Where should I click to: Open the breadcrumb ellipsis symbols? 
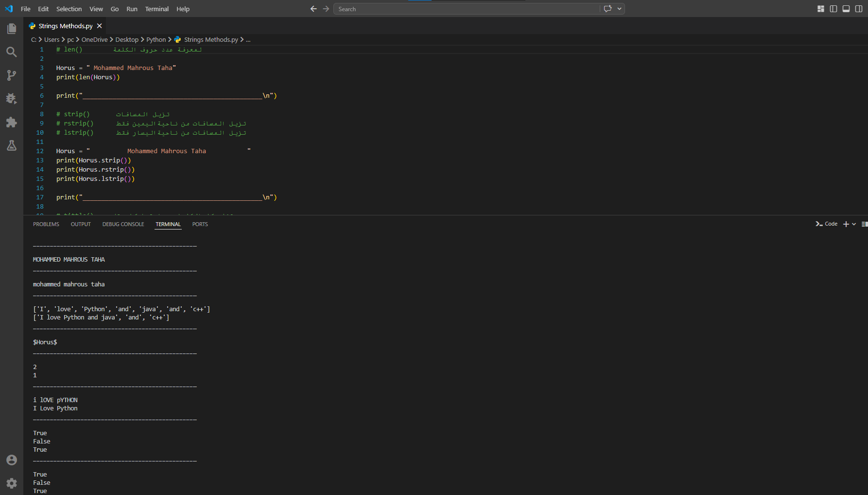[248, 39]
